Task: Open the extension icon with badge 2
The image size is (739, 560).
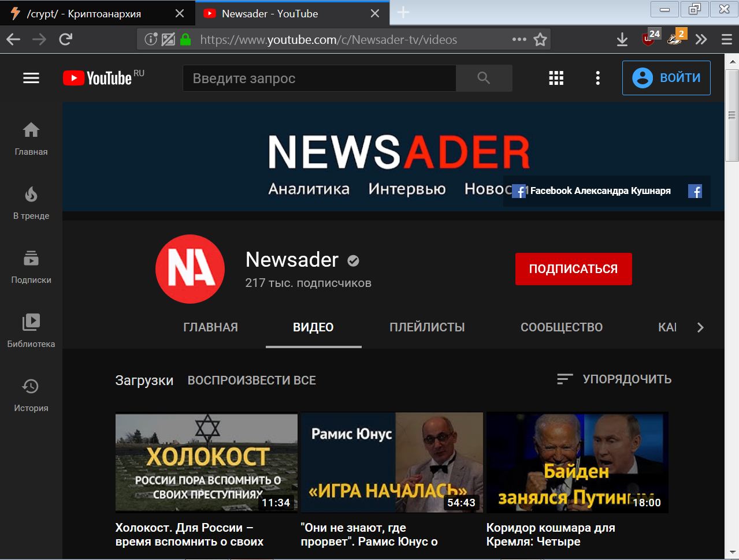Action: tap(676, 38)
